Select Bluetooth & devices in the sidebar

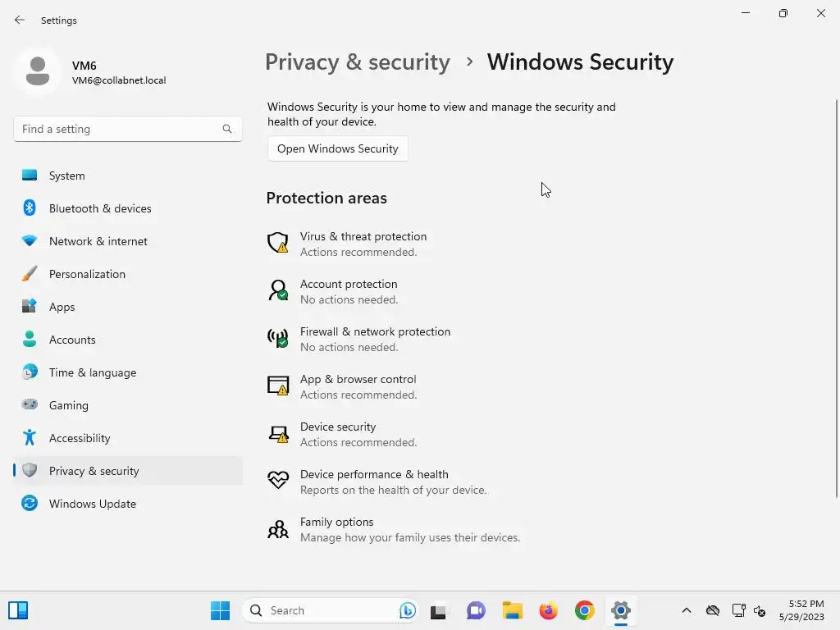100,208
